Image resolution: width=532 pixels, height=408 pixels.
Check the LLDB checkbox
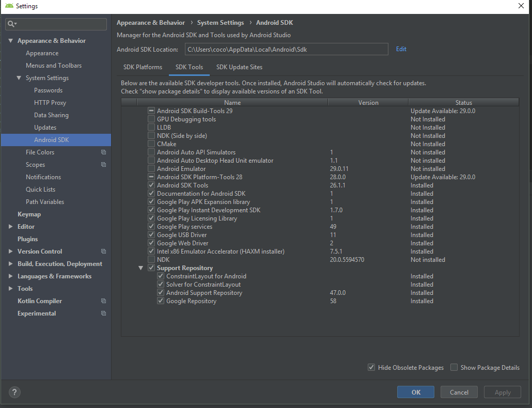(151, 127)
